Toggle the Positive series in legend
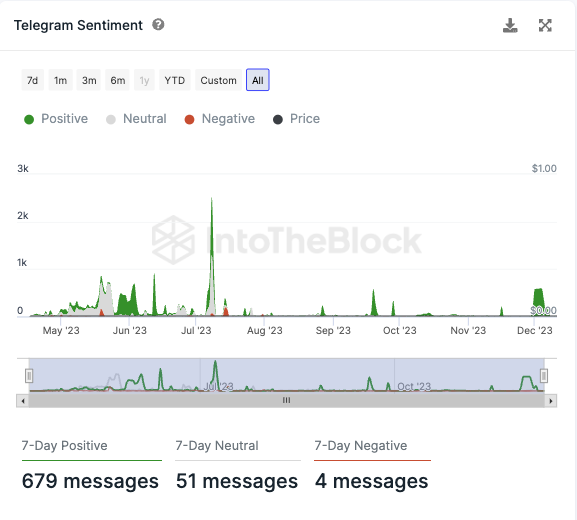Screen dimensions: 577x520 (56, 119)
